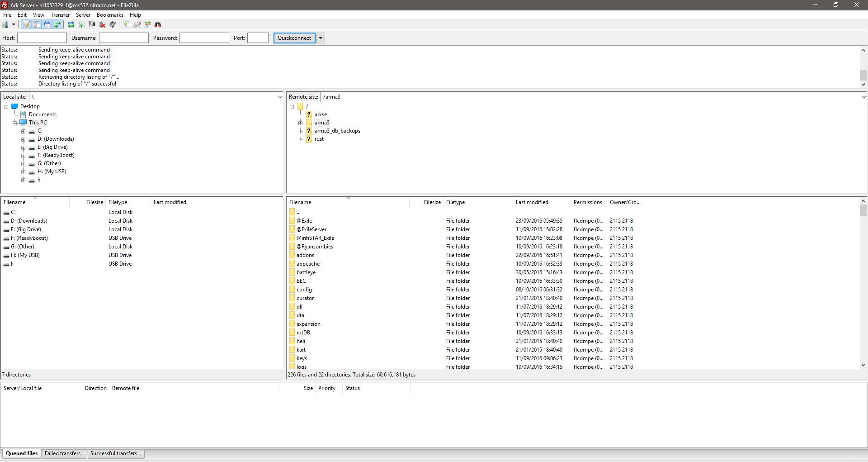Viewport: 868px width, 462px height.
Task: Expand F: (ReadyBoost) in local tree
Action: [24, 156]
